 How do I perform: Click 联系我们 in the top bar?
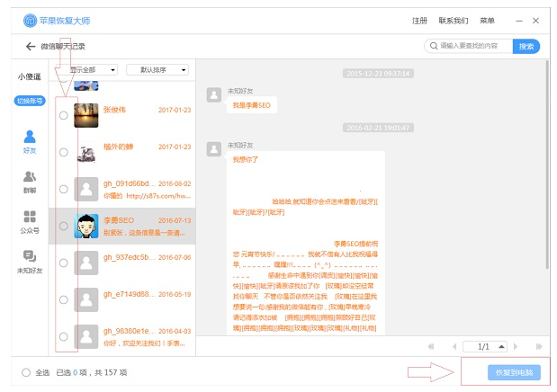tap(453, 20)
